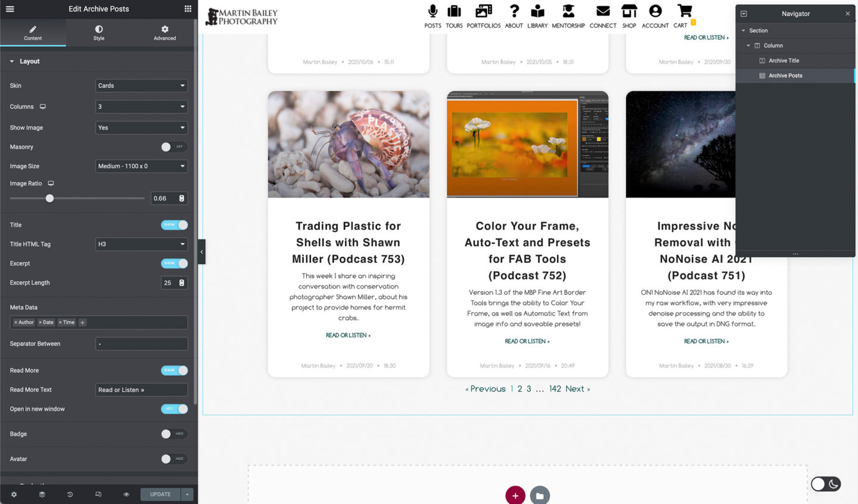Open the widgets grid panel
Viewport: 858px width, 504px height.
pyautogui.click(x=188, y=9)
